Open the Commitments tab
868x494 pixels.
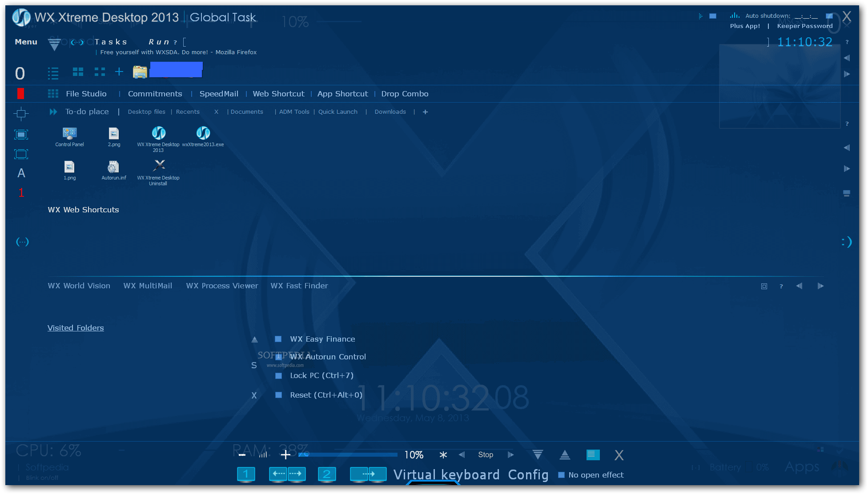click(155, 94)
